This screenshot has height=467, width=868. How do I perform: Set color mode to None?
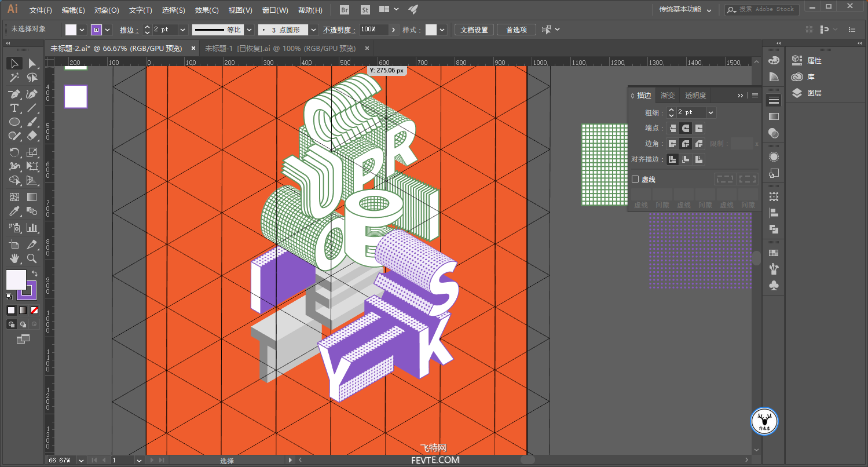(34, 311)
